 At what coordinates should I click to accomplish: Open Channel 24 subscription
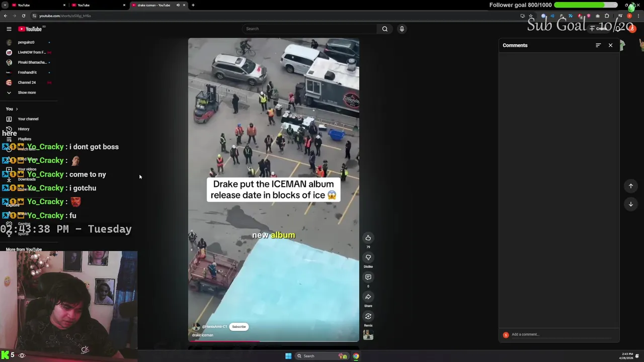[28, 82]
